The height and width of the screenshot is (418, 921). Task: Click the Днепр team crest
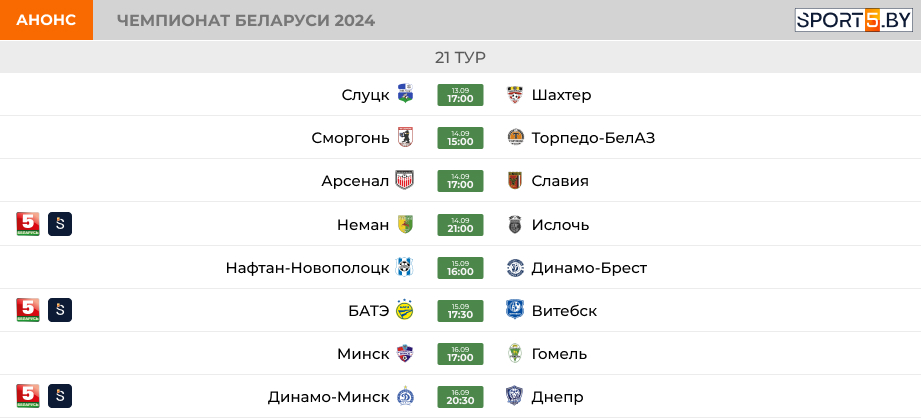pos(515,396)
